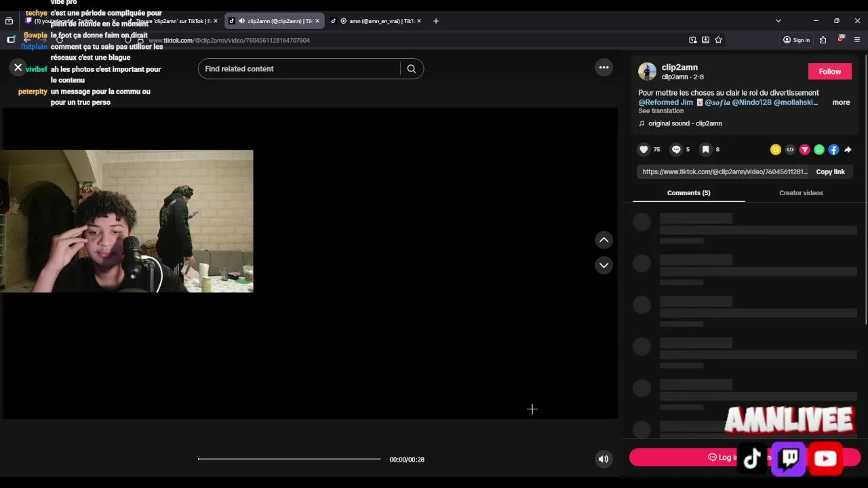Click the clip2amn profile avatar
The image size is (868, 488).
(x=647, y=71)
